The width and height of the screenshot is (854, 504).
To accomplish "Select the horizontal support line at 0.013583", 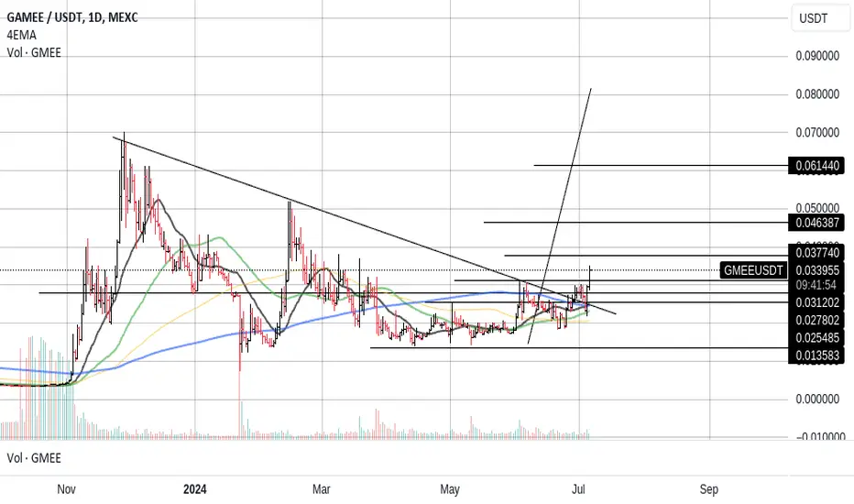I will (x=579, y=347).
